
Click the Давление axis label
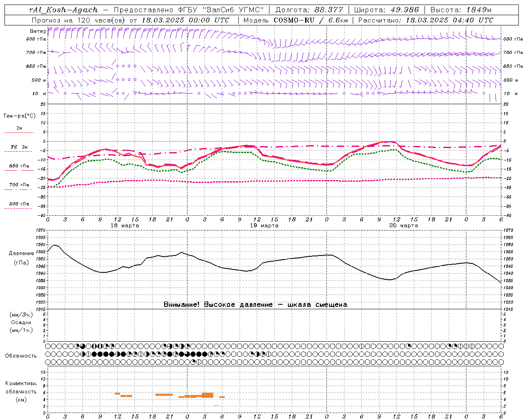pyautogui.click(x=21, y=253)
